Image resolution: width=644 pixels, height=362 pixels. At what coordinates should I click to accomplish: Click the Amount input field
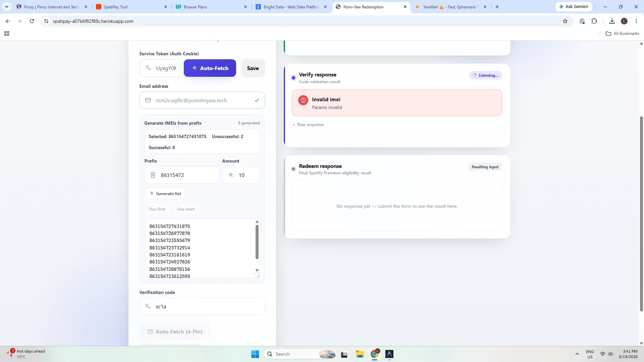[241, 175]
